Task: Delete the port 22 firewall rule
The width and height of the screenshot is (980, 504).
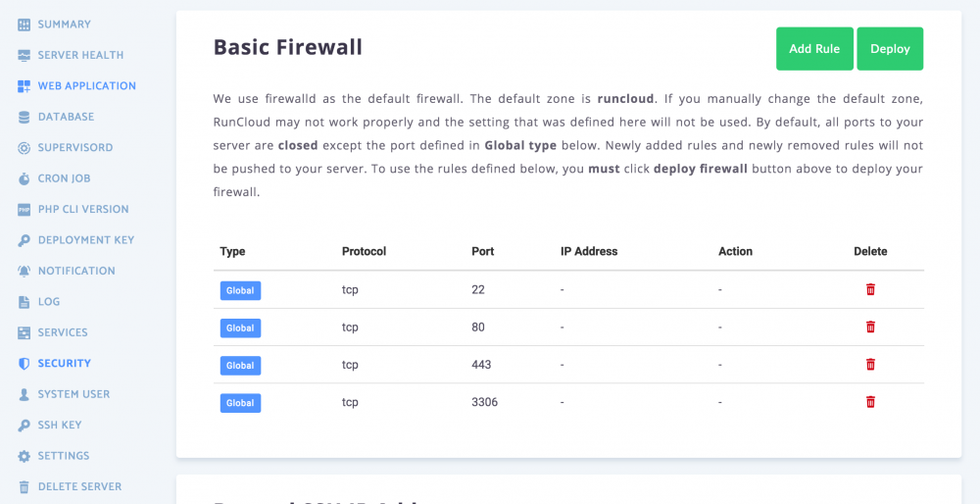Action: pos(870,289)
